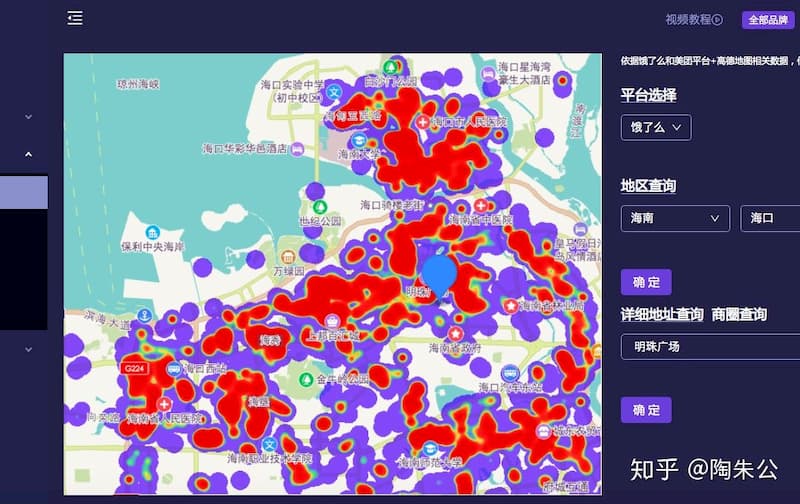Click the 海南职业技术学院 school icon

[x=269, y=444]
